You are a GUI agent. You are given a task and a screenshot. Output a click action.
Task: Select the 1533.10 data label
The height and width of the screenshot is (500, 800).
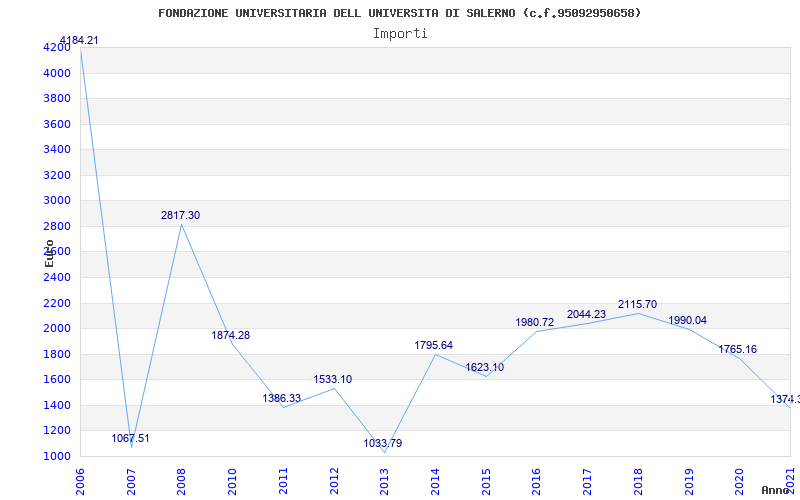[333, 379]
